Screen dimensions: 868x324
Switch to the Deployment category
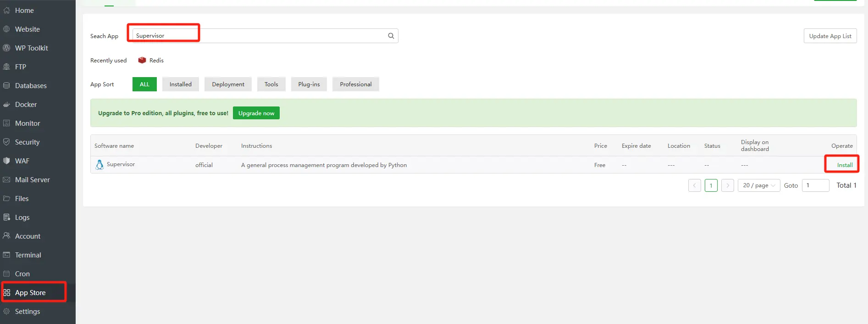(228, 84)
